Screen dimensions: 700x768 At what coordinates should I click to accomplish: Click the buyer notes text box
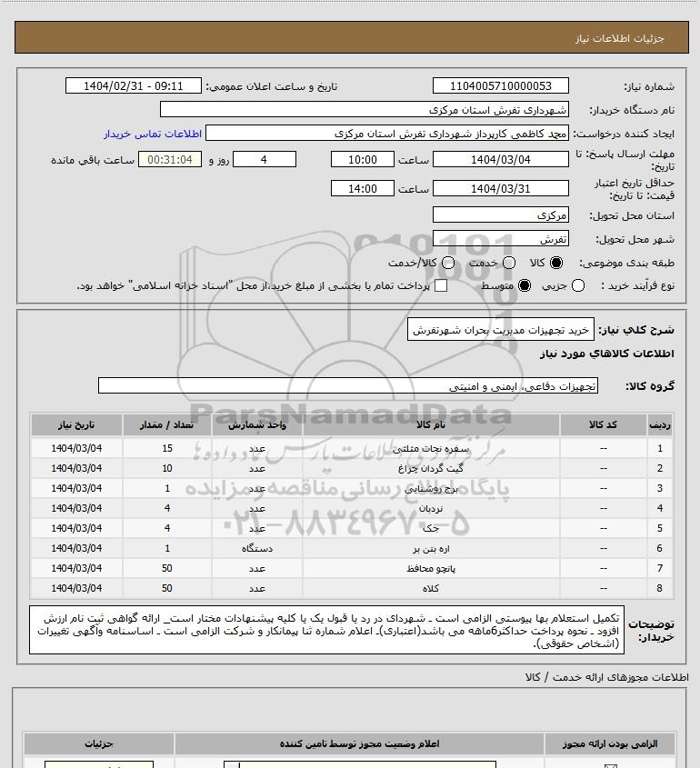[x=327, y=630]
